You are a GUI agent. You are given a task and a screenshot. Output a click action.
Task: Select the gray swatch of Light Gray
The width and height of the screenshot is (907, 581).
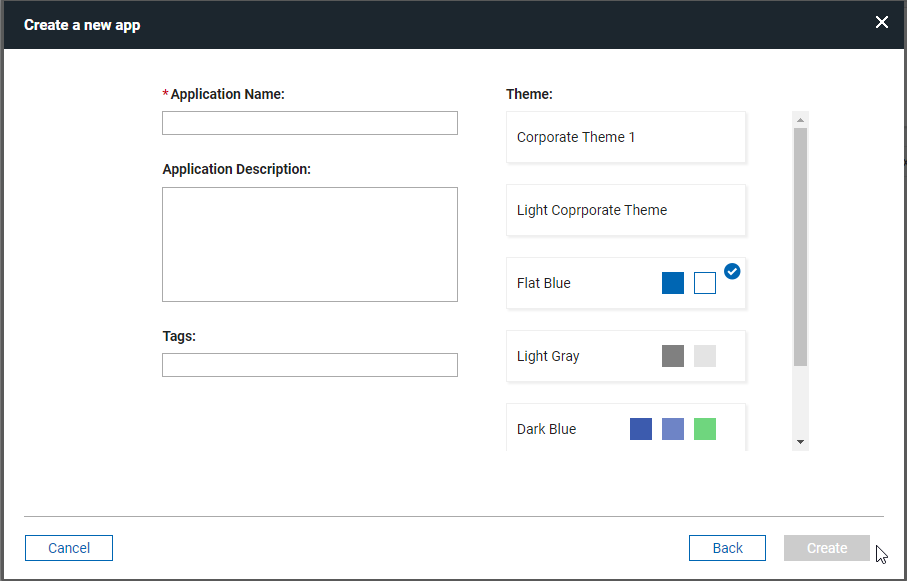(672, 356)
